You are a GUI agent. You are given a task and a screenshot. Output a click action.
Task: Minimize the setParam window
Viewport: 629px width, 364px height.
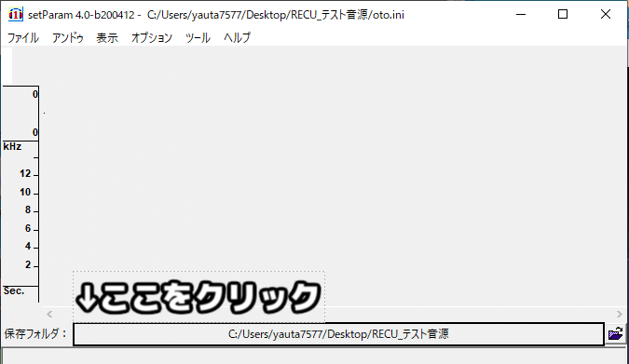pos(521,15)
